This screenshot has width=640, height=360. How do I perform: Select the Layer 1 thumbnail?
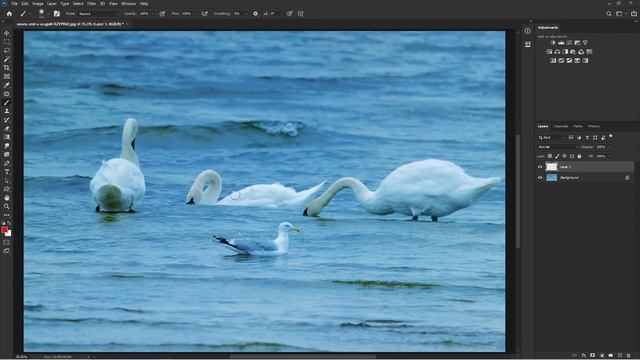[551, 167]
